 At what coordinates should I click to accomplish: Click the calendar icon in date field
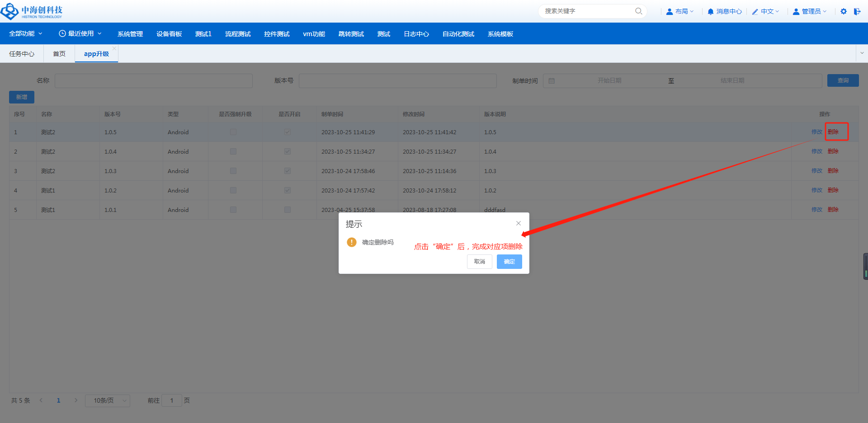click(x=552, y=81)
